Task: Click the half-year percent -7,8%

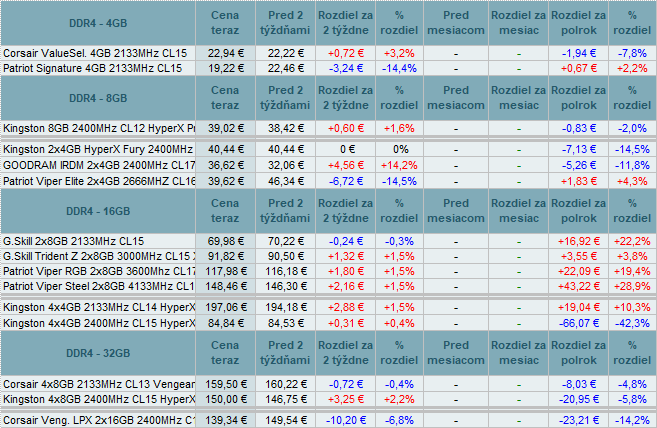Action: pos(632,53)
